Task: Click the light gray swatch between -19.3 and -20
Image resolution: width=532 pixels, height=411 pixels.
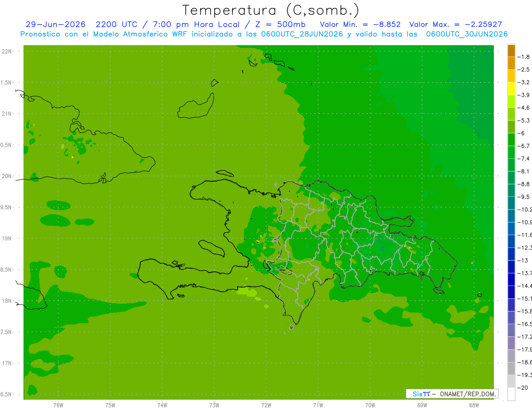Action: click(x=511, y=381)
